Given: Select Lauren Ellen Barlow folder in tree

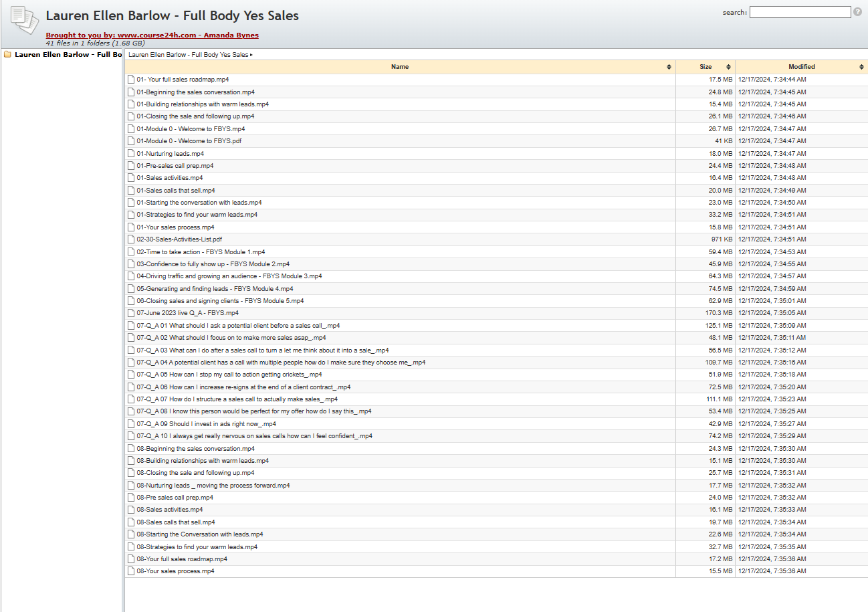Looking at the screenshot, I should pos(68,55).
